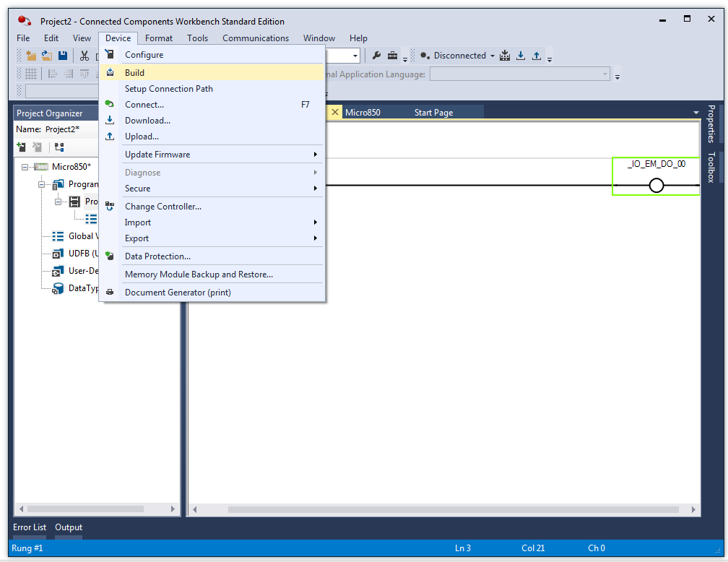728x562 pixels.
Task: Choose Upload... from the Device menu
Action: pyautogui.click(x=212, y=136)
